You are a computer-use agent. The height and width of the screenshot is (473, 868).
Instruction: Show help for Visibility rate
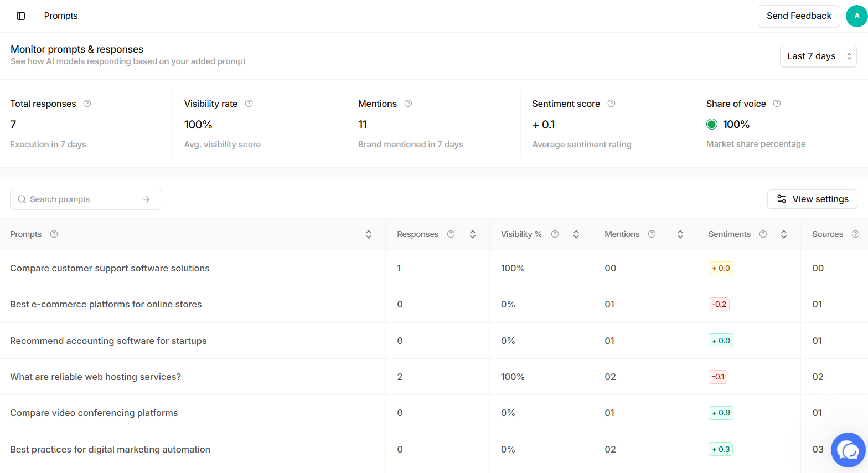(x=249, y=104)
